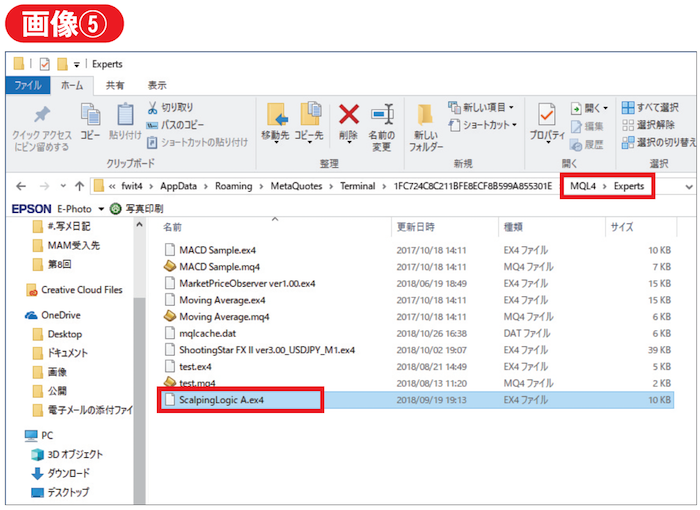Click MQL4 in address path

(x=583, y=186)
